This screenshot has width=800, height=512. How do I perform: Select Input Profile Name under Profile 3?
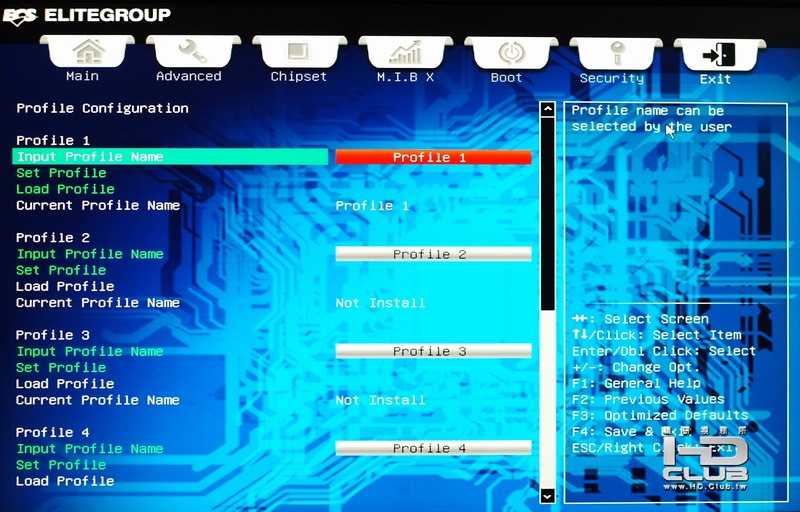click(90, 351)
